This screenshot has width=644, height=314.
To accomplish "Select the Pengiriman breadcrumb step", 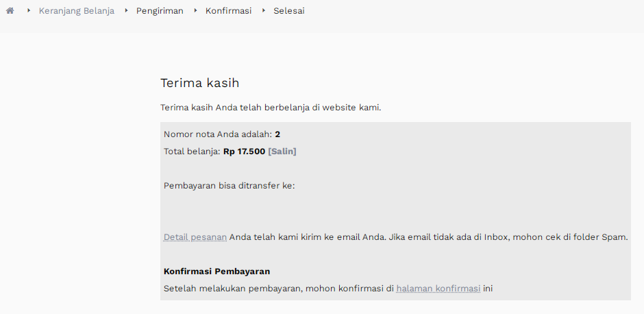I will [x=160, y=11].
